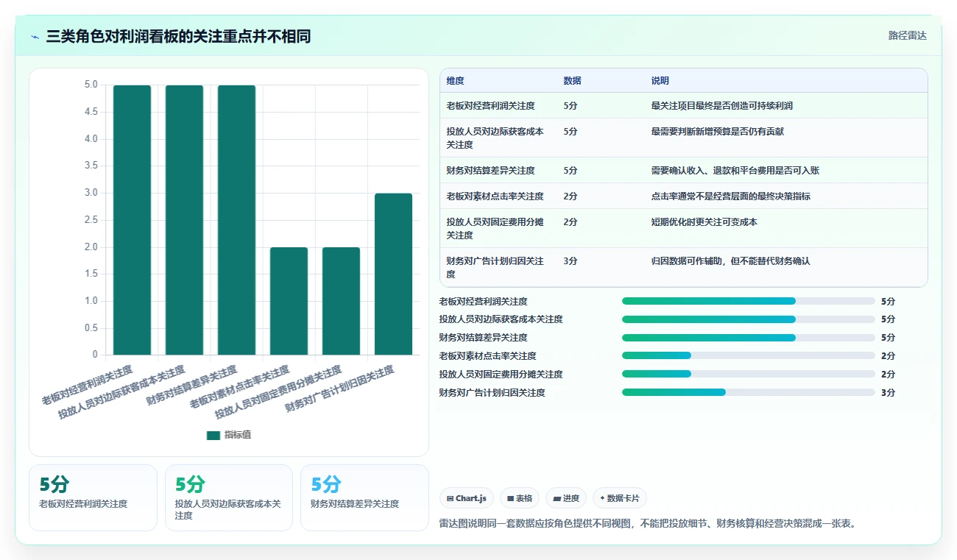Screen dimensions: 957x560
Task: Click the 财务对广告计划归因关注度 progress bar
Action: coord(749,392)
